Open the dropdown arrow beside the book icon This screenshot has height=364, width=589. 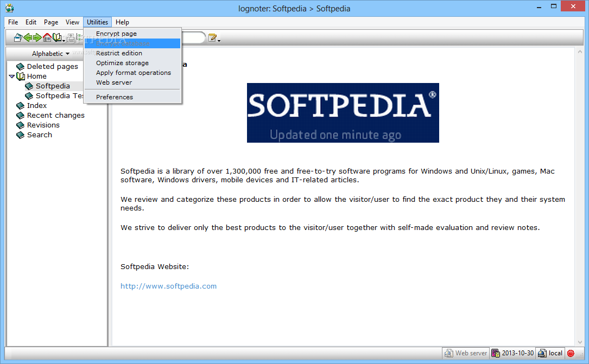tap(64, 40)
